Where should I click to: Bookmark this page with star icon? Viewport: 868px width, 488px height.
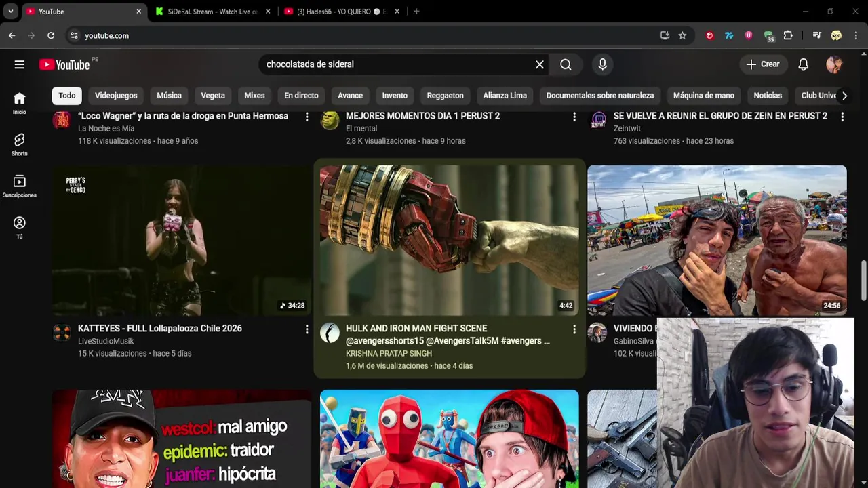[682, 35]
